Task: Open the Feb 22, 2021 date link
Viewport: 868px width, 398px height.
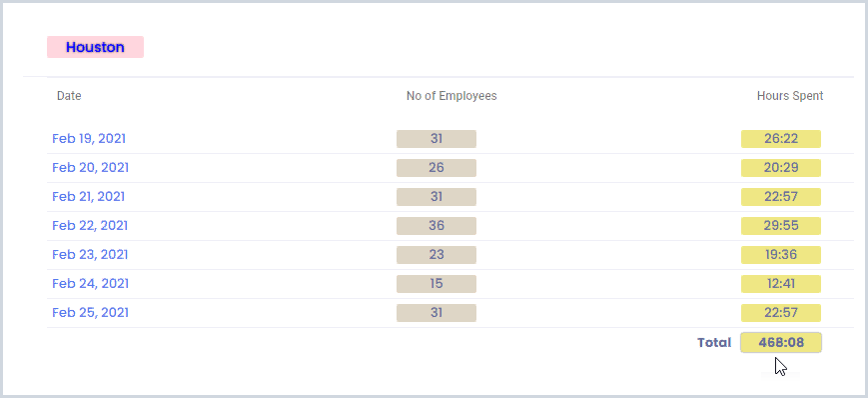Action: pyautogui.click(x=90, y=226)
